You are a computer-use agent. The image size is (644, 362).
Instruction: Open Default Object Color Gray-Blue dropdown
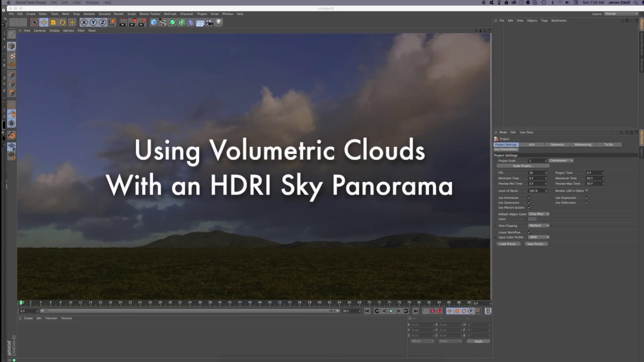tap(539, 214)
